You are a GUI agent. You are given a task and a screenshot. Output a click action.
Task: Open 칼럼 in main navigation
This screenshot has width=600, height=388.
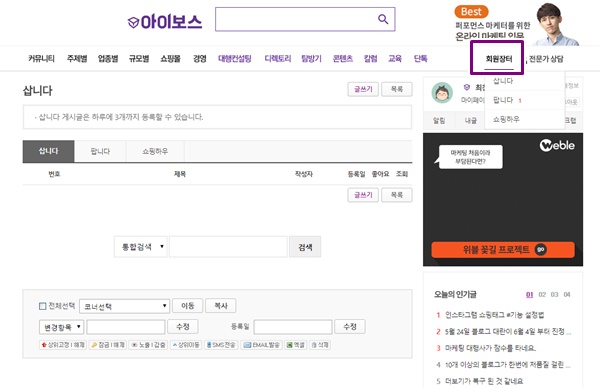pyautogui.click(x=370, y=59)
